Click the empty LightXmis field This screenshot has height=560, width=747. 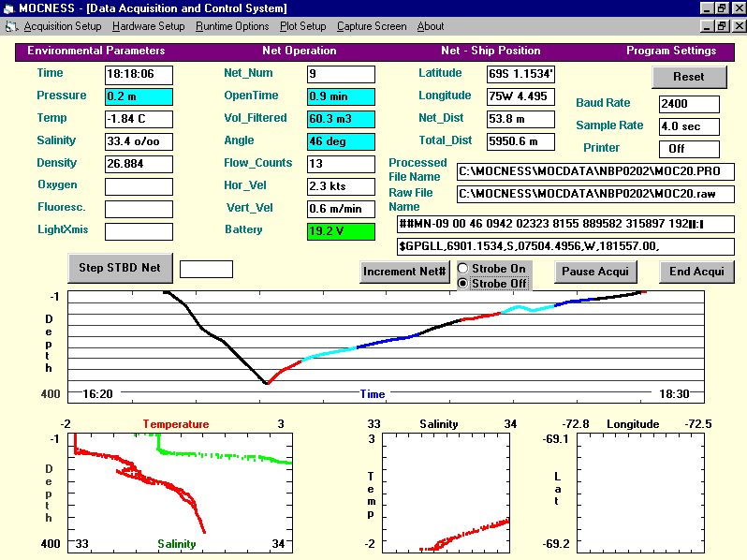coord(139,231)
